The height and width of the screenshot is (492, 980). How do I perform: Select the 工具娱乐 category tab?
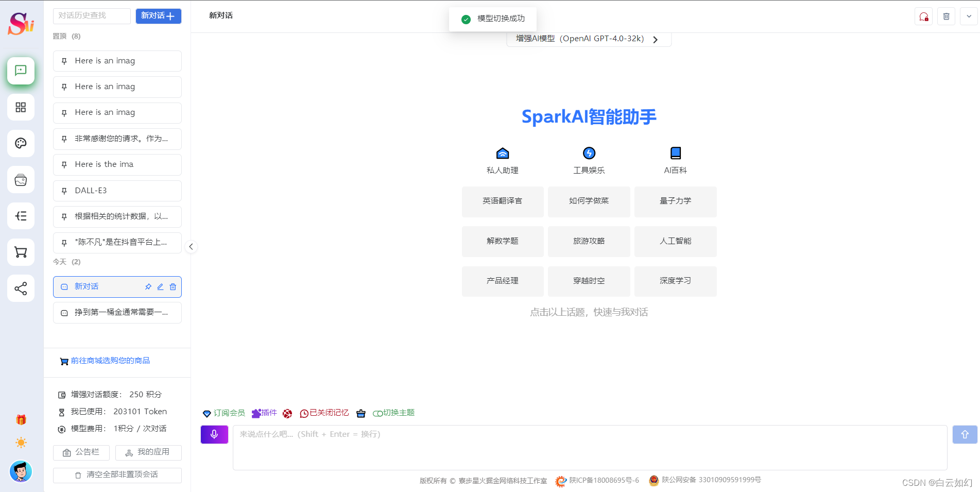point(589,161)
